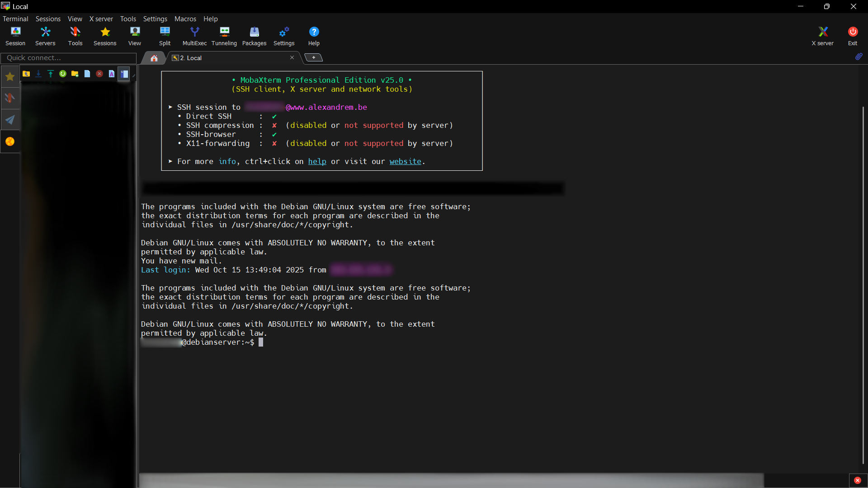Viewport: 868px width, 488px height.
Task: Start the X server button
Action: pyautogui.click(x=822, y=36)
